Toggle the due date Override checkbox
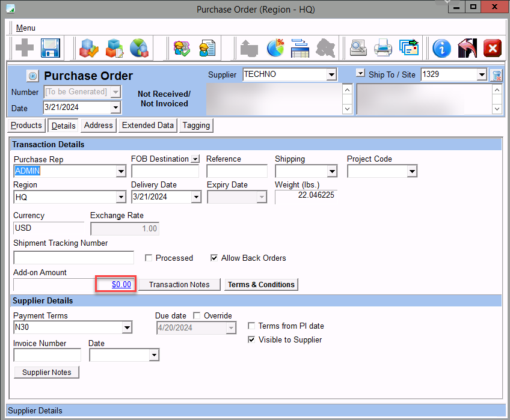Viewport: 510px width, 420px height. [197, 315]
